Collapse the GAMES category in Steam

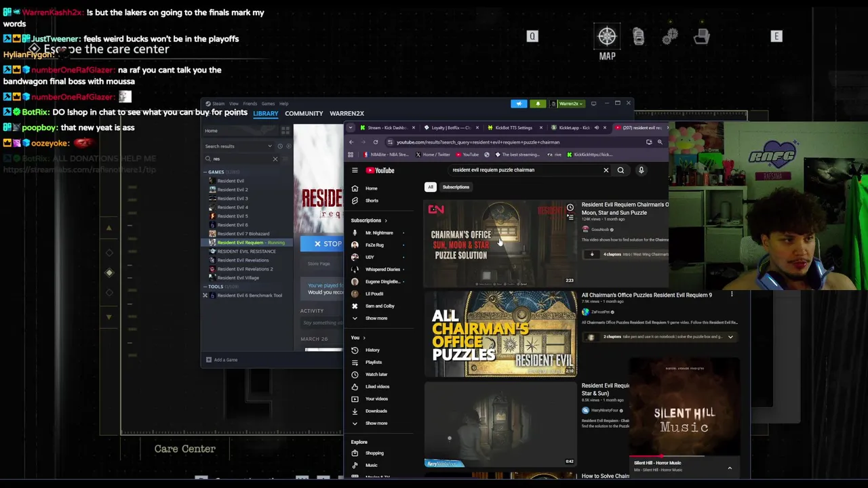click(205, 172)
